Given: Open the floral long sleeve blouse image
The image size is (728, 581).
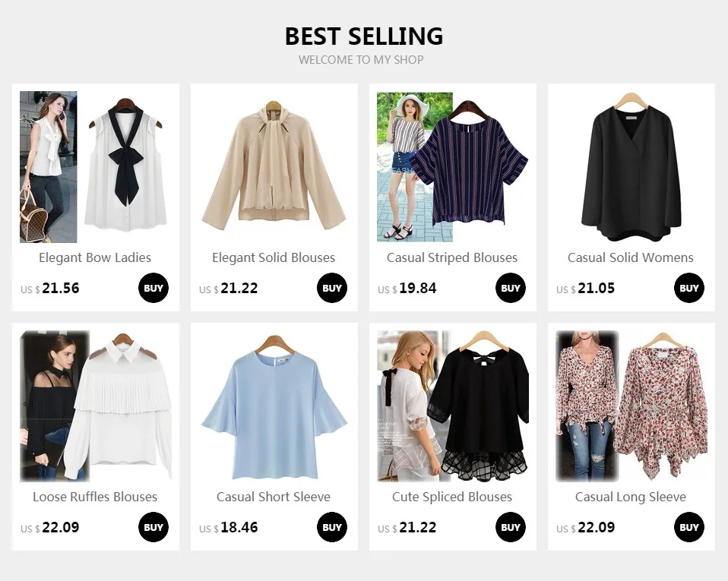Looking at the screenshot, I should [x=631, y=406].
